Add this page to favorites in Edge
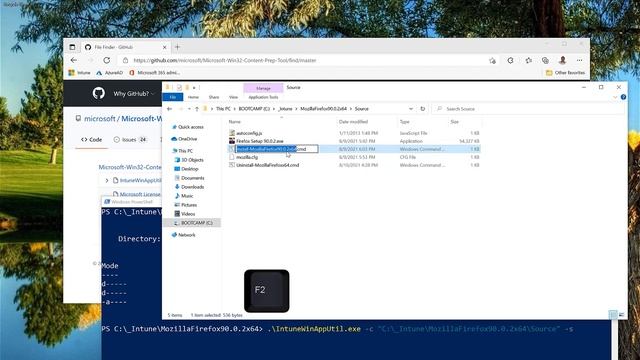The height and width of the screenshot is (360, 640). tap(493, 60)
